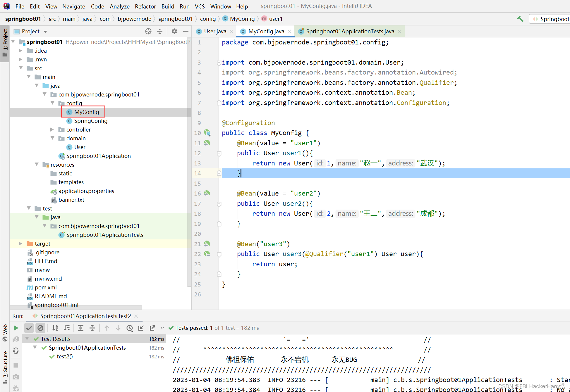Expand the .idea folder

20,51
